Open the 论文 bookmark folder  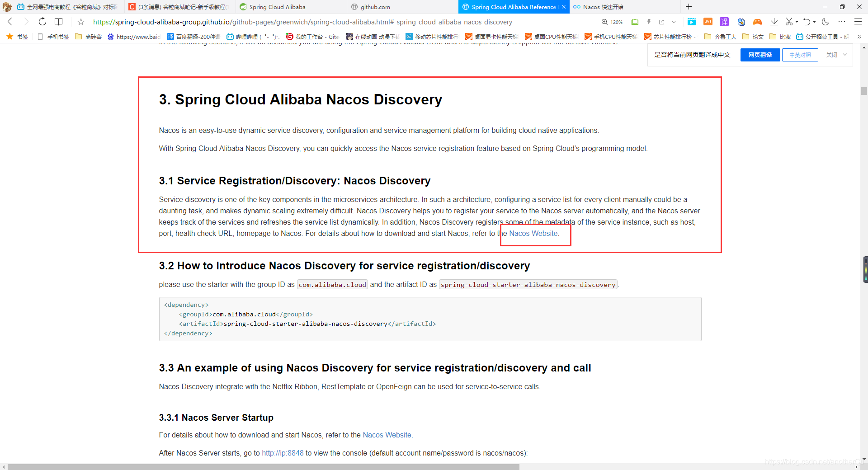tap(753, 37)
